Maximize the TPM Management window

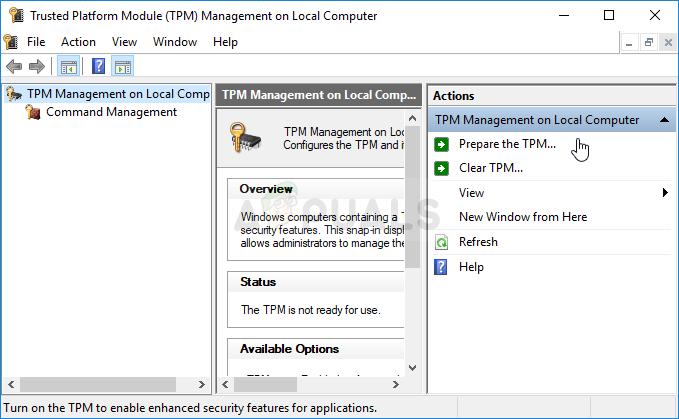(x=609, y=16)
